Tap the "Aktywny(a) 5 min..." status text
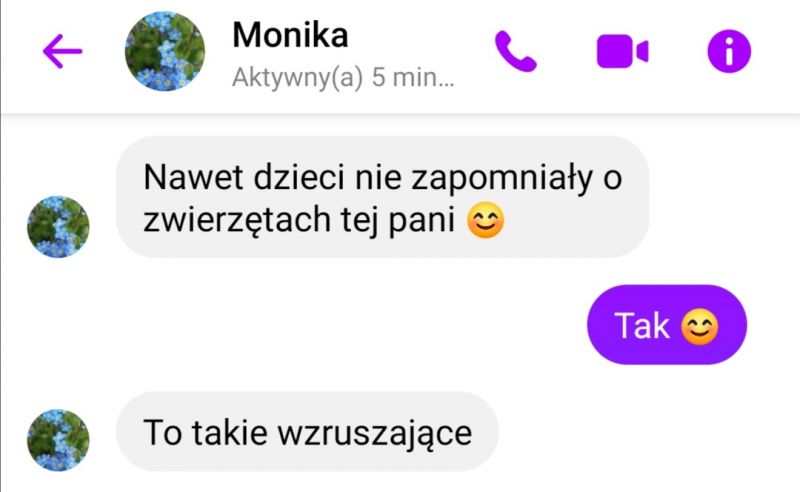Image resolution: width=800 pixels, height=492 pixels. tap(343, 78)
